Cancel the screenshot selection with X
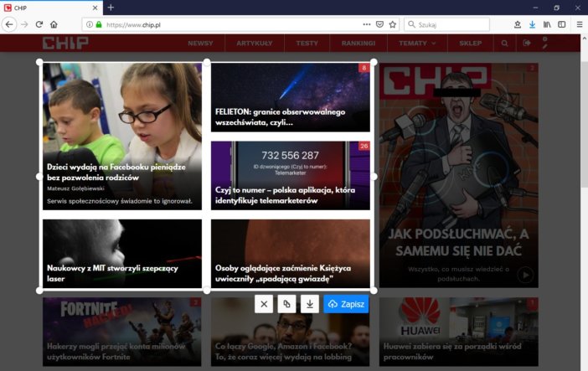 click(x=264, y=304)
